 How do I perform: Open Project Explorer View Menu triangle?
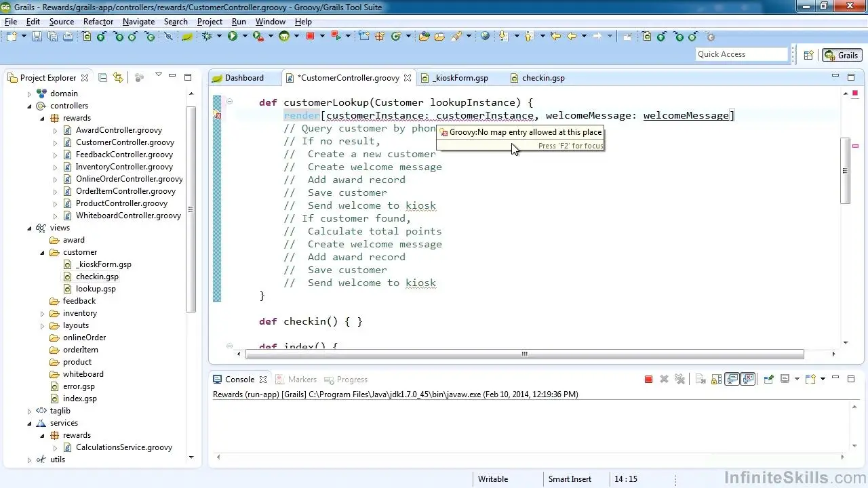tap(158, 75)
